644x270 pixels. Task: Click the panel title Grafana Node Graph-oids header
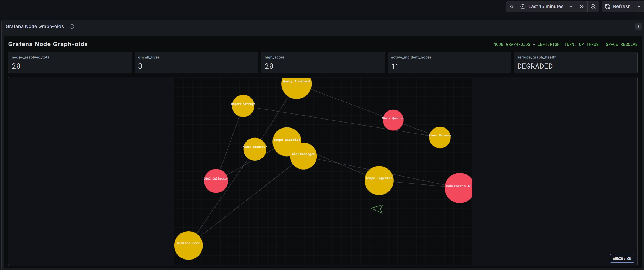pos(35,26)
